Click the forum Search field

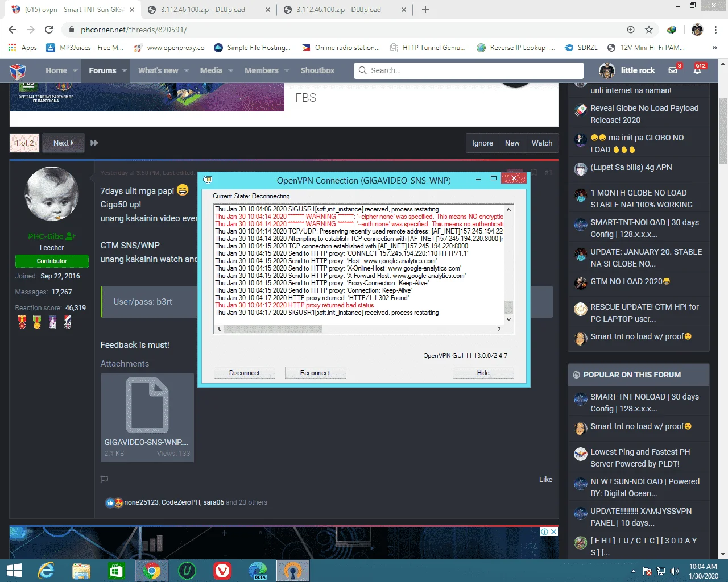469,70
